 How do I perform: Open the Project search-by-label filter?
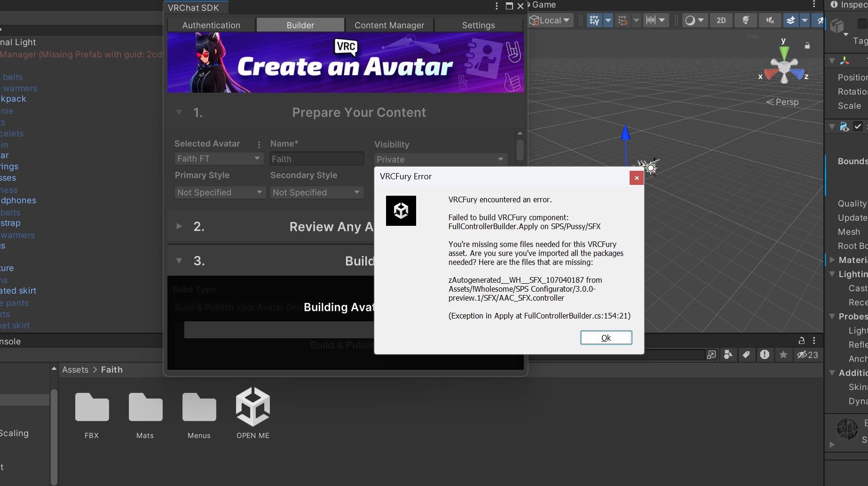pyautogui.click(x=746, y=355)
